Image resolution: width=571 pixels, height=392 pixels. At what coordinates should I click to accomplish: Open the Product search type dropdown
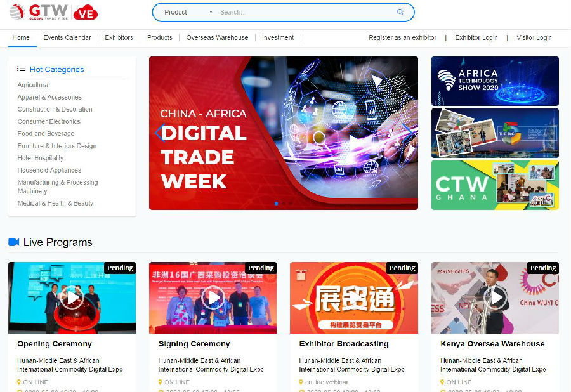click(x=188, y=12)
